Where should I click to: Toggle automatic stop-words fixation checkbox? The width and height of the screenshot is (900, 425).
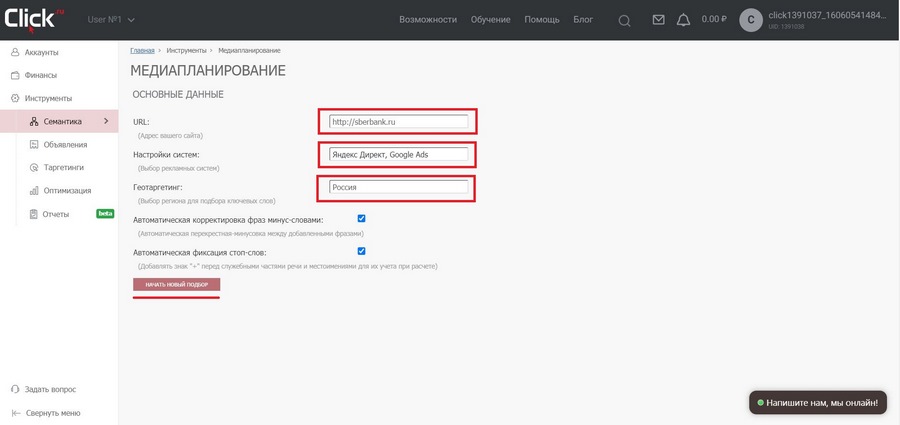361,252
